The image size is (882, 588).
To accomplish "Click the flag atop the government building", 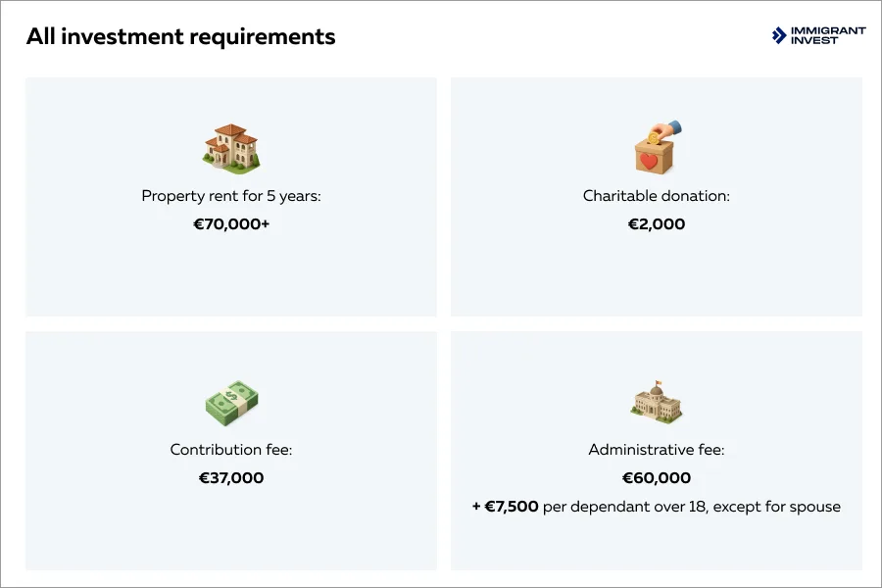I will [659, 382].
